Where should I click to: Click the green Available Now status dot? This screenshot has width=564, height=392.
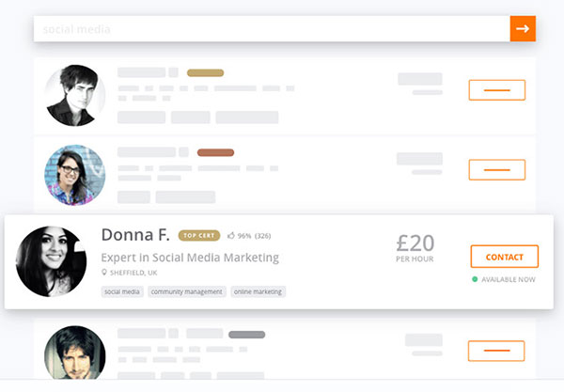(x=476, y=279)
